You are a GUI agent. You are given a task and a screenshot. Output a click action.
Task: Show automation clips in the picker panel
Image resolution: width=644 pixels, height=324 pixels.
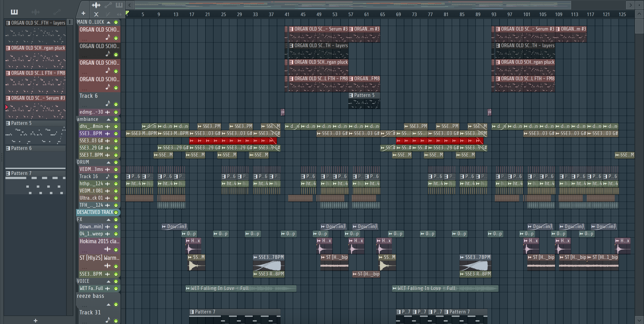click(57, 12)
